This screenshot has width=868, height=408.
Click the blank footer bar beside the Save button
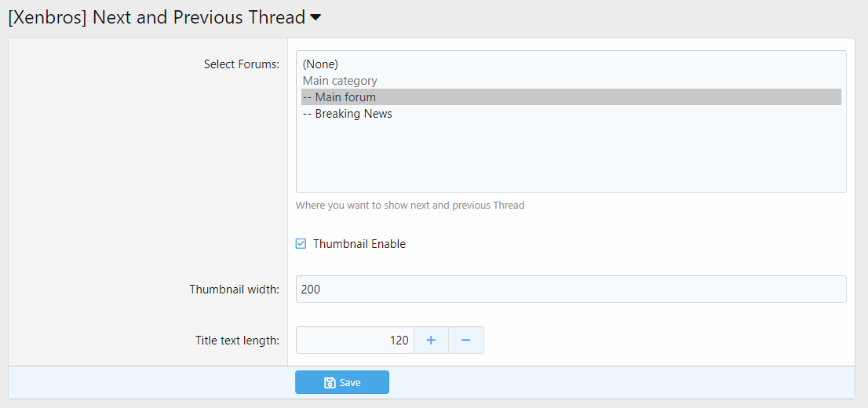[612, 383]
